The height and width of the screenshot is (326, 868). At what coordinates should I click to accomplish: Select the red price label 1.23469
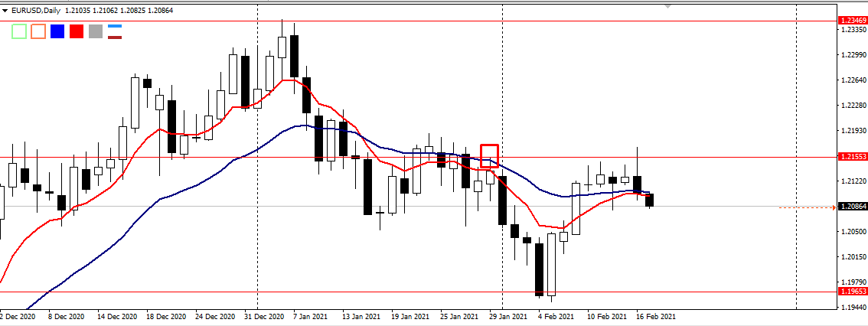[853, 21]
